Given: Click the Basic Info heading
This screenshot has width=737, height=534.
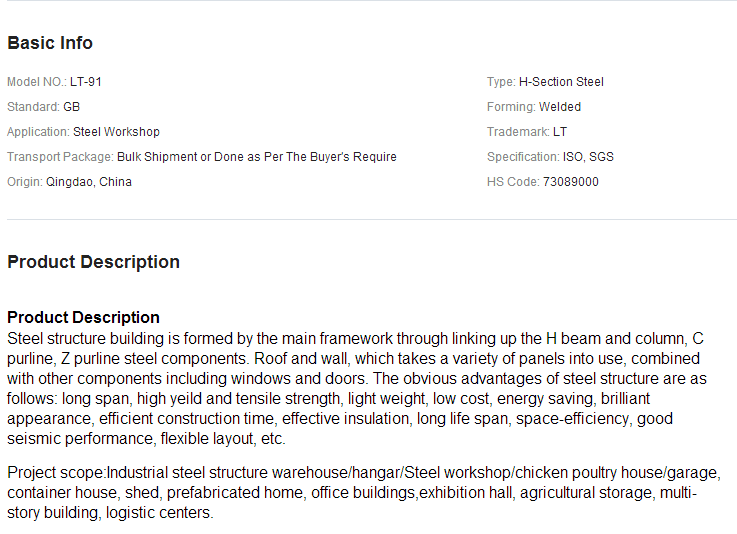Looking at the screenshot, I should point(50,43).
